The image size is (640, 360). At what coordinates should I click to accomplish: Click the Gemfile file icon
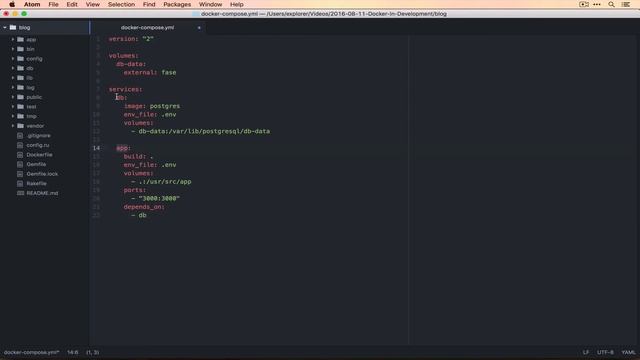click(x=20, y=164)
